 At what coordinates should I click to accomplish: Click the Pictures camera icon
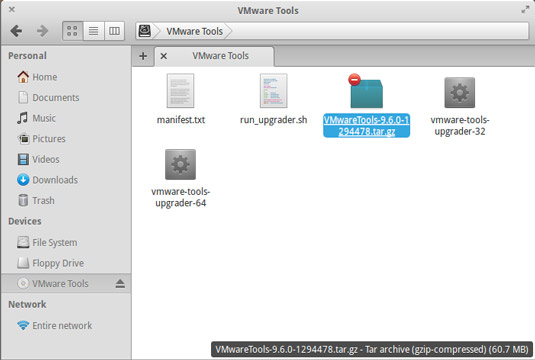[x=24, y=139]
